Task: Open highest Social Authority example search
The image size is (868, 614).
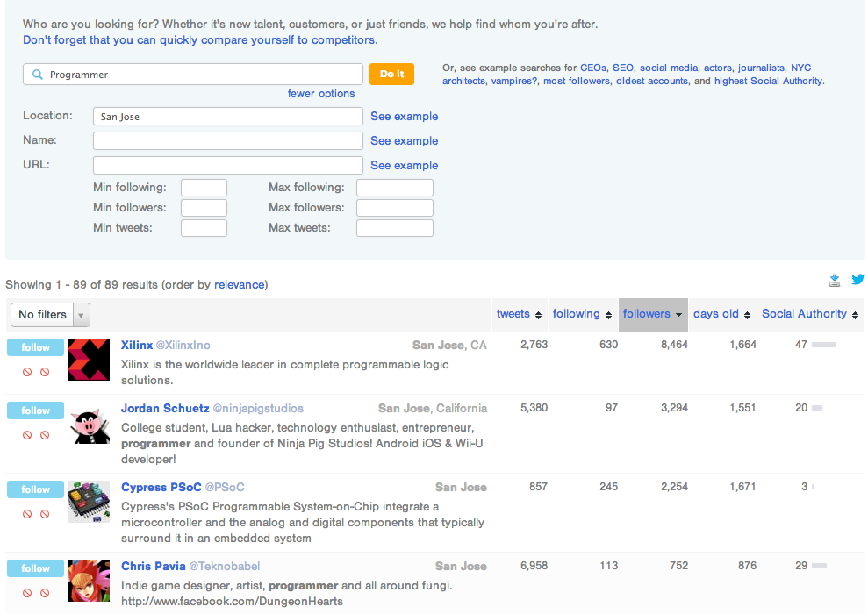Action: point(768,81)
